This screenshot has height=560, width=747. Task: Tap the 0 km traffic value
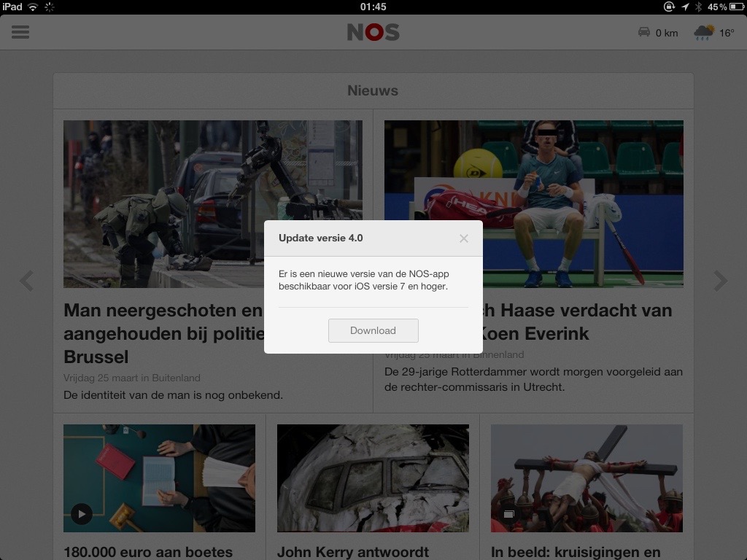[667, 33]
